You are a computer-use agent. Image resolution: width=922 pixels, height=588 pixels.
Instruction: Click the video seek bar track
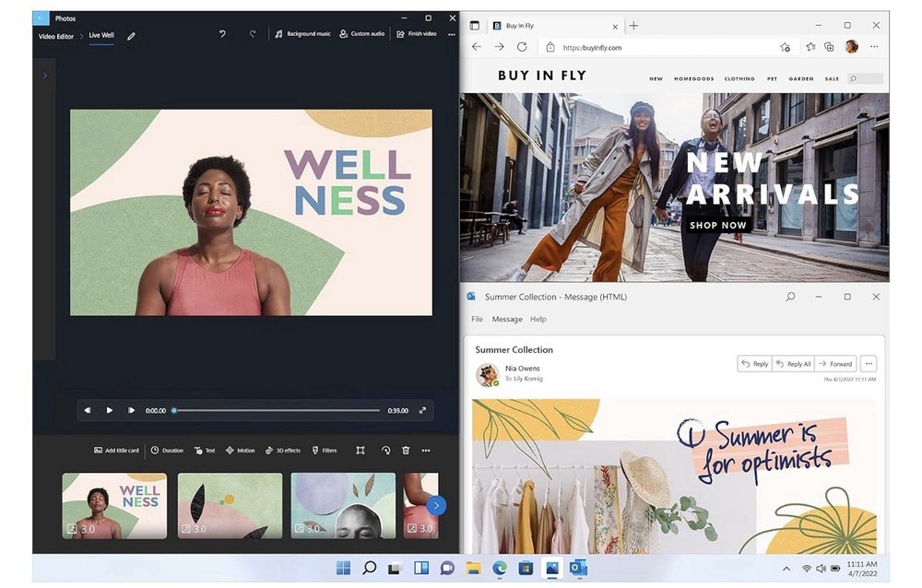click(277, 410)
